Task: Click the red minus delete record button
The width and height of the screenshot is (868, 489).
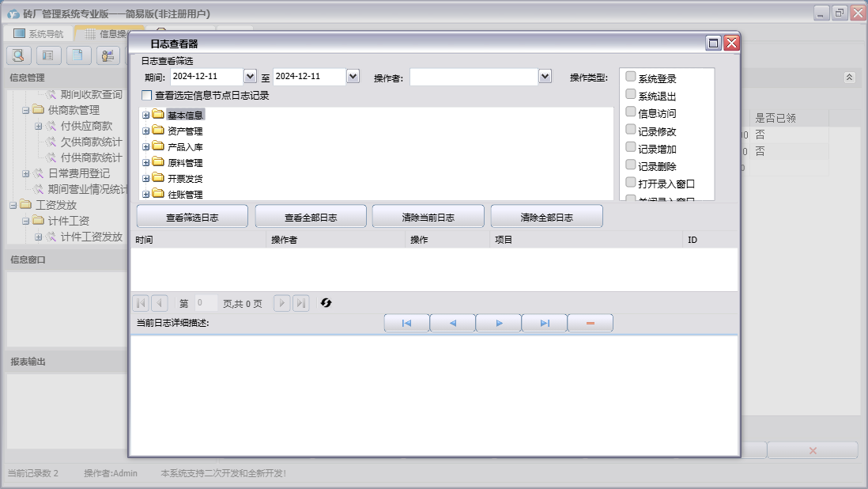Action: pyautogui.click(x=590, y=323)
